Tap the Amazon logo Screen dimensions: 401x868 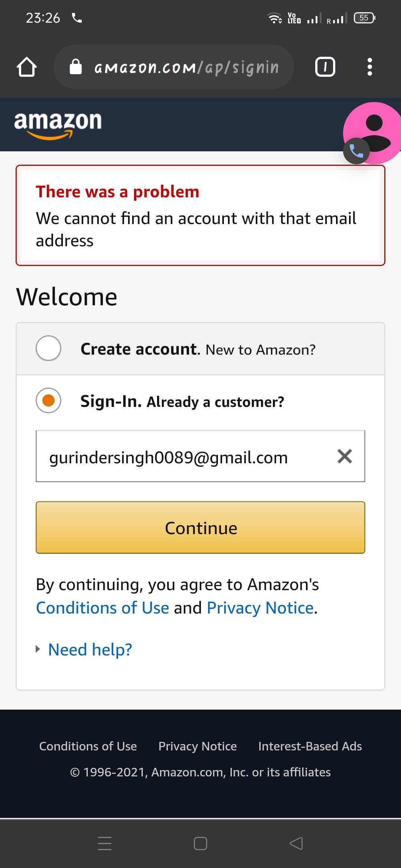(58, 125)
